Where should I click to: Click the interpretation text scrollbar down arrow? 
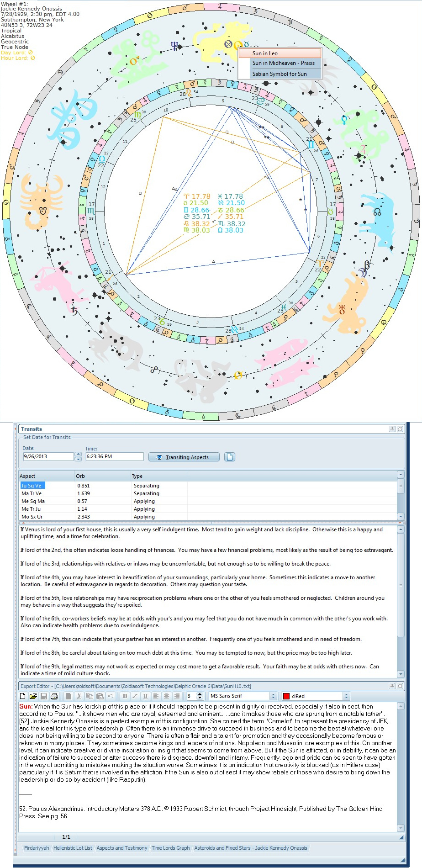pyautogui.click(x=401, y=674)
